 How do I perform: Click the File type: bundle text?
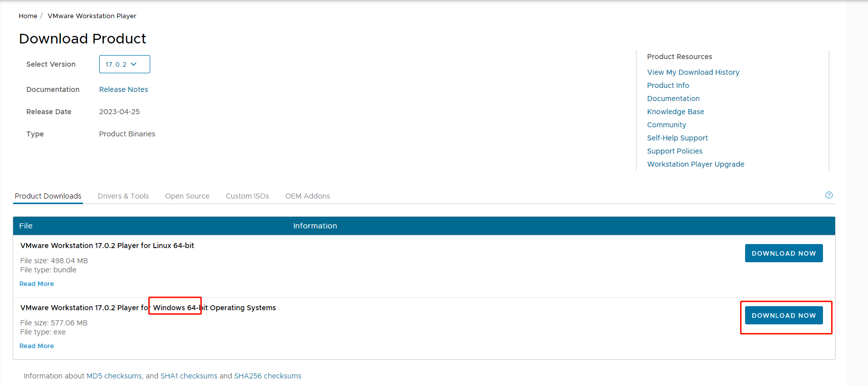(49, 270)
